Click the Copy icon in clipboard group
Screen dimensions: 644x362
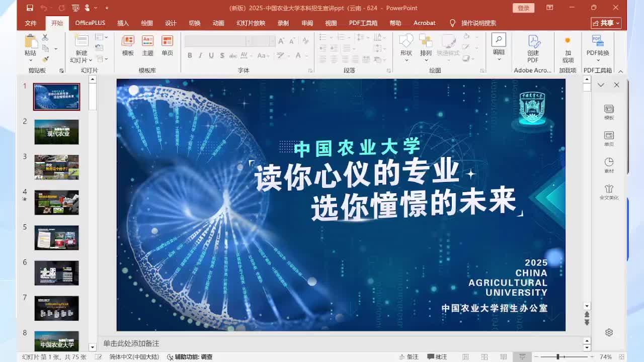45,48
